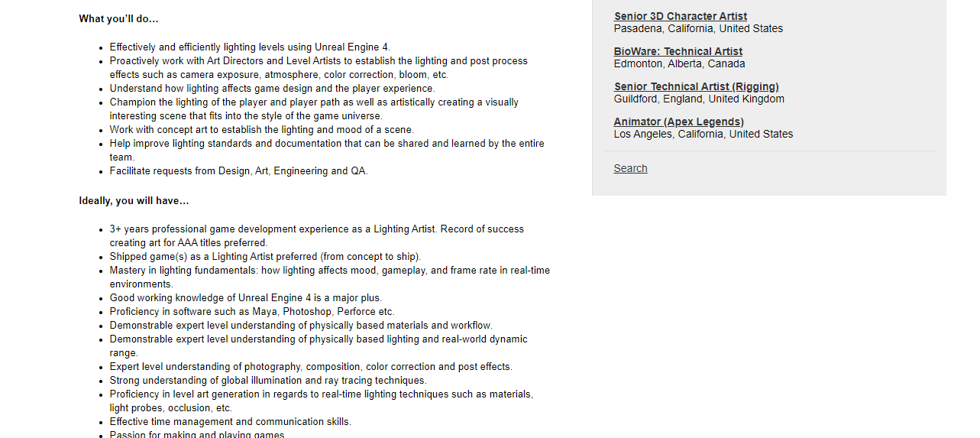Viewport: 980px width, 438px height.
Task: Open the BioWare: Technical Artist listing
Action: coord(678,51)
